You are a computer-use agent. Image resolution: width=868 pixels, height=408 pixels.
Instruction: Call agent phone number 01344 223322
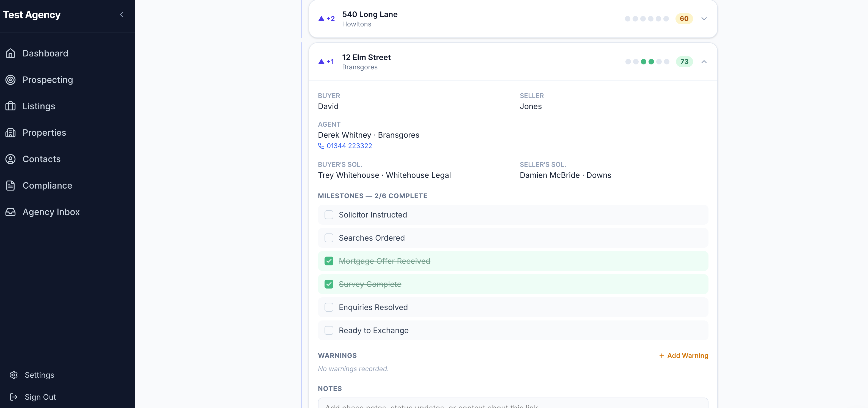pyautogui.click(x=349, y=146)
